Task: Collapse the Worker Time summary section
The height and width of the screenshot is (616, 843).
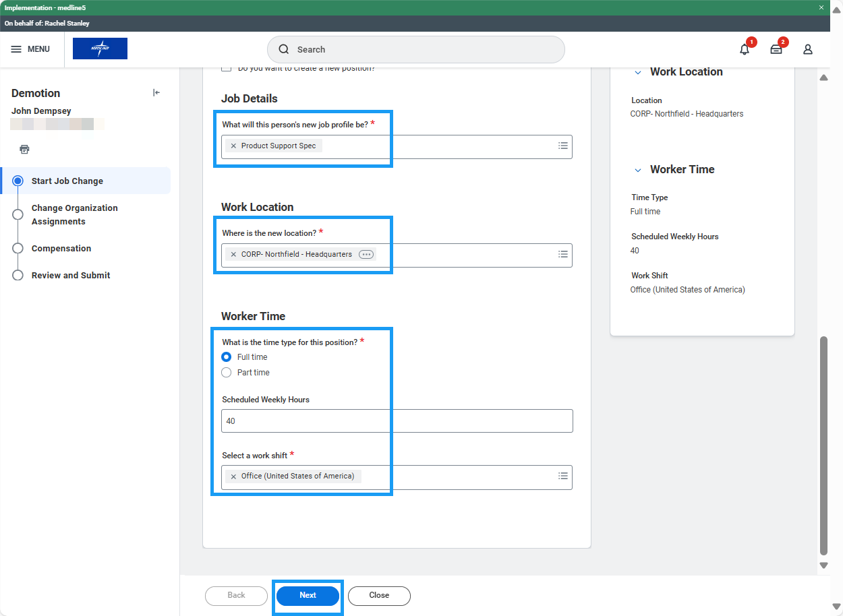Action: coord(638,170)
